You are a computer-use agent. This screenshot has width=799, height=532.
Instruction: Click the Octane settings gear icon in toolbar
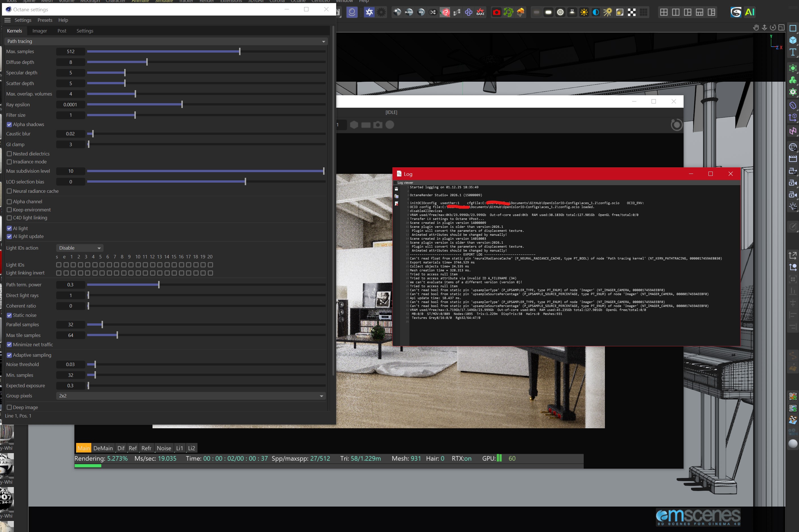click(x=381, y=12)
